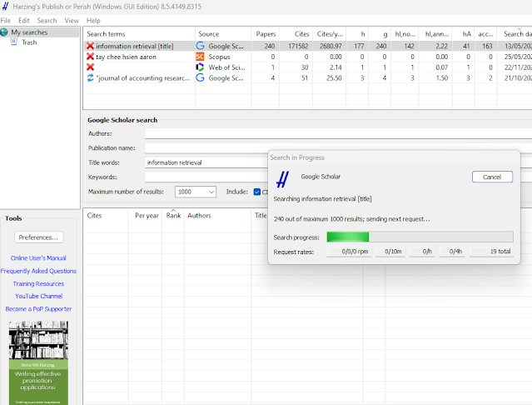
Task: Click the globe icon next to My searches
Action: pos(4,32)
